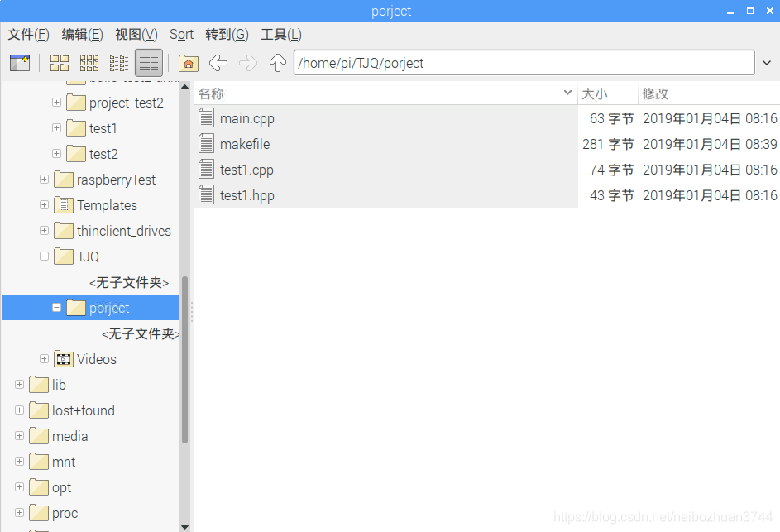This screenshot has width=780, height=532.
Task: Expand the raspberryTest folder in sidebar
Action: coord(43,179)
